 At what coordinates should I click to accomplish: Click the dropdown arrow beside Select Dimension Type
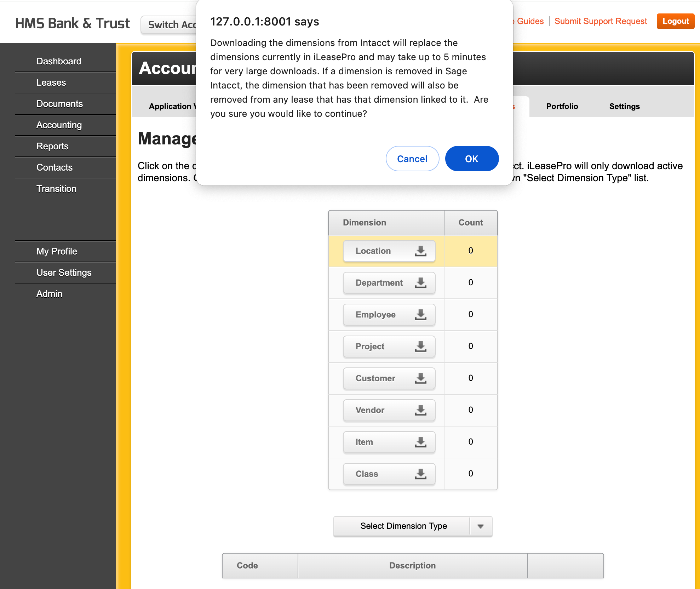coord(480,526)
